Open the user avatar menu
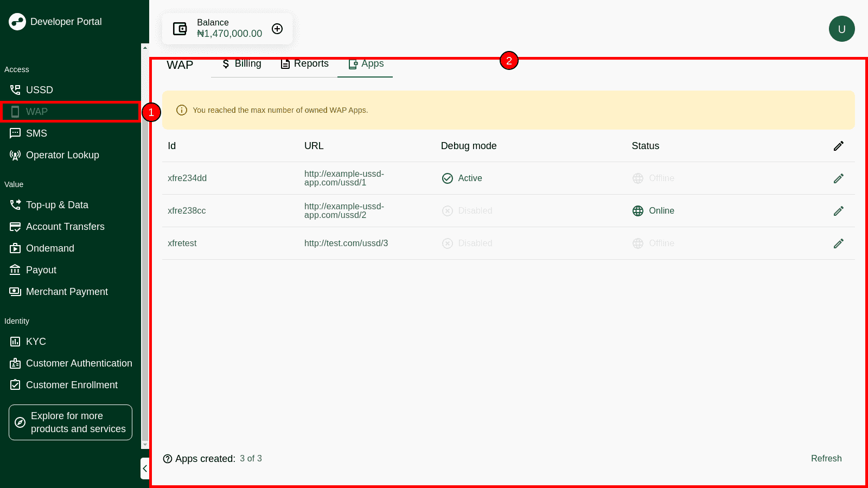This screenshot has height=488, width=868. point(841,29)
